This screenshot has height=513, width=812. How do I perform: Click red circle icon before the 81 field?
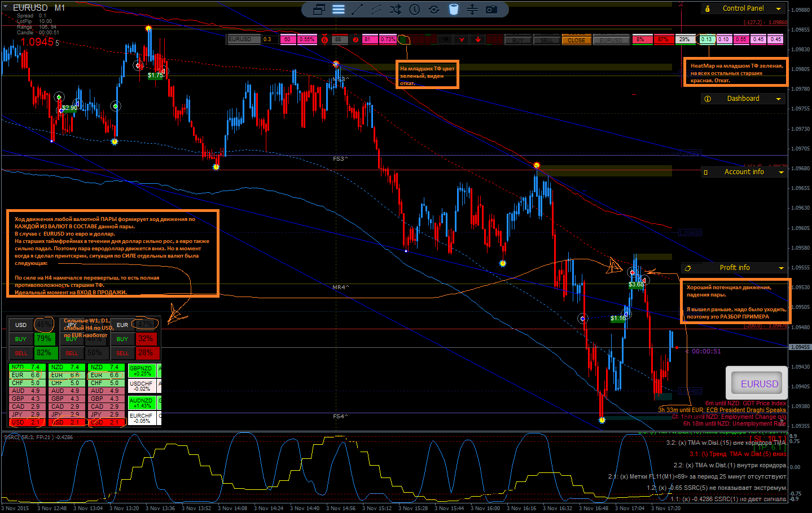click(355, 39)
